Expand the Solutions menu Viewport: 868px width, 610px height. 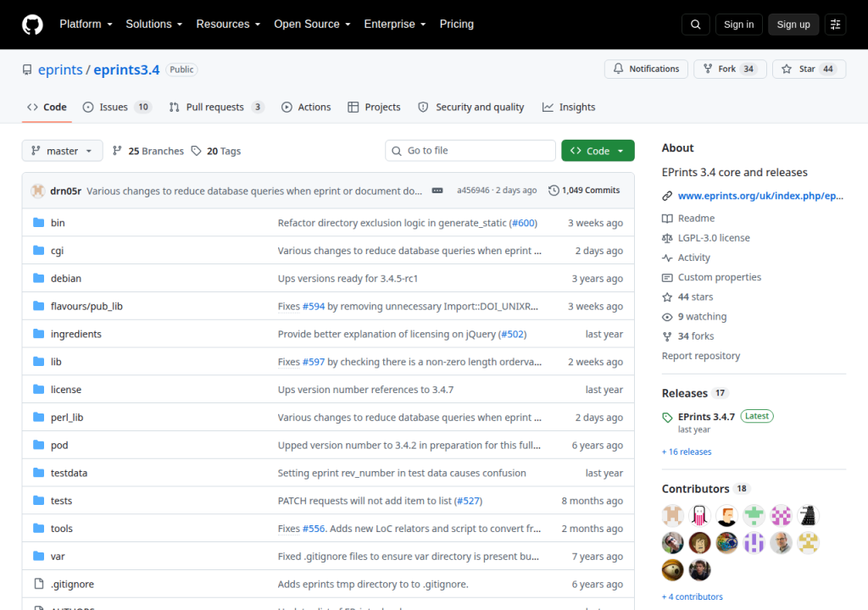(154, 25)
